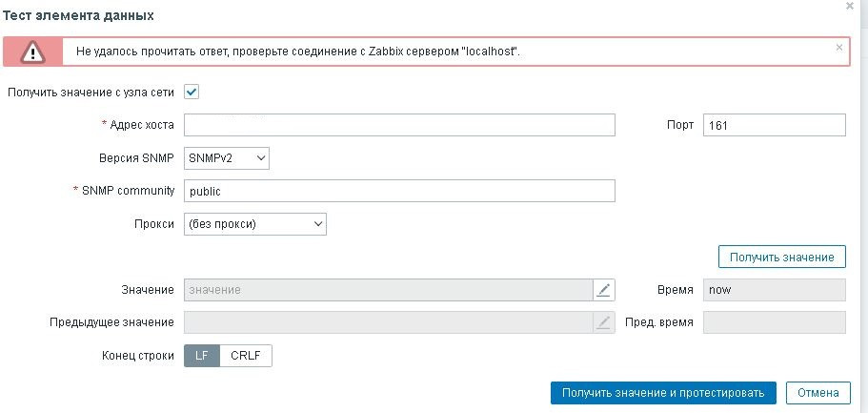Click the pencil edit icon beside Значение
The width and height of the screenshot is (868, 413).
click(604, 289)
